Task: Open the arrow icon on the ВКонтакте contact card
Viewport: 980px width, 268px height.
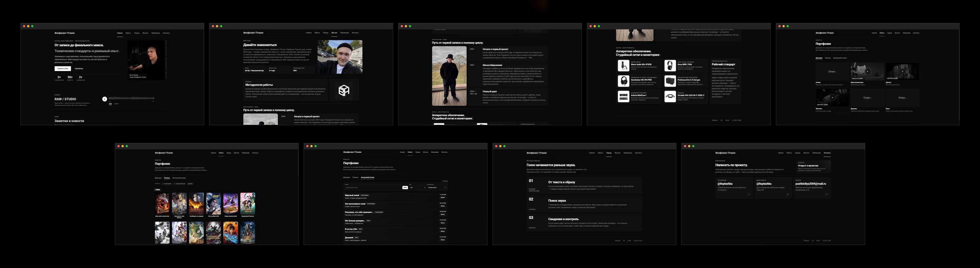Action: pos(788,194)
